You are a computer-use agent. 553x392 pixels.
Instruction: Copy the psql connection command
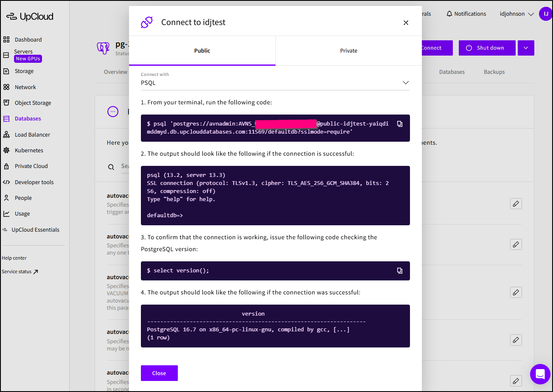click(x=399, y=124)
